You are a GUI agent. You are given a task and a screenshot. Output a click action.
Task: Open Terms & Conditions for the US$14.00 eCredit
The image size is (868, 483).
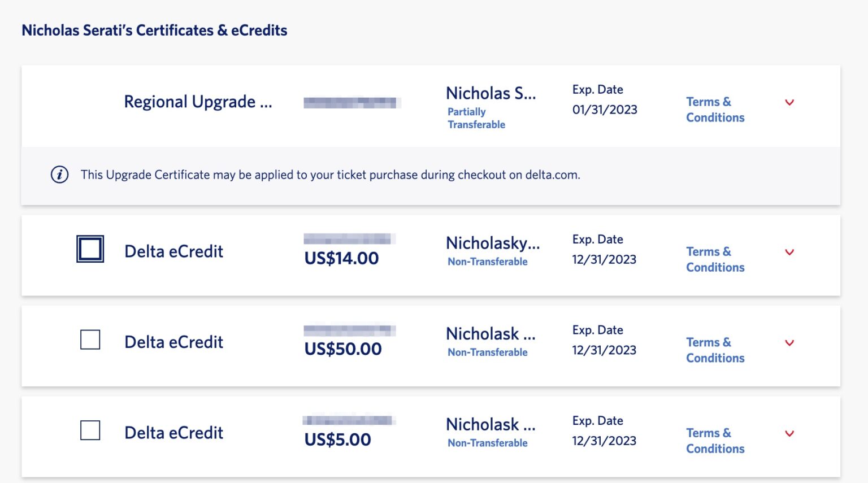coord(715,259)
